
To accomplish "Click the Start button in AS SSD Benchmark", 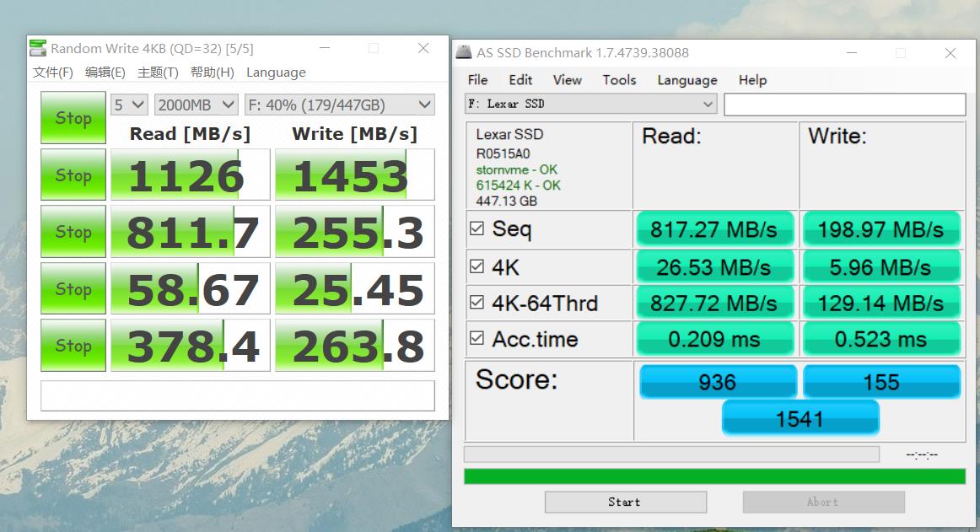I will coord(626,502).
